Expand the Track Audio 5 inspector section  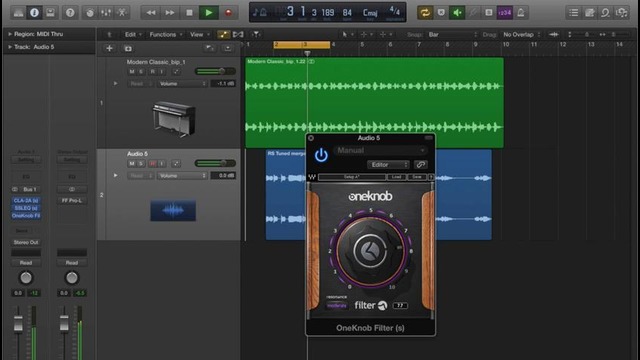pos(10,47)
